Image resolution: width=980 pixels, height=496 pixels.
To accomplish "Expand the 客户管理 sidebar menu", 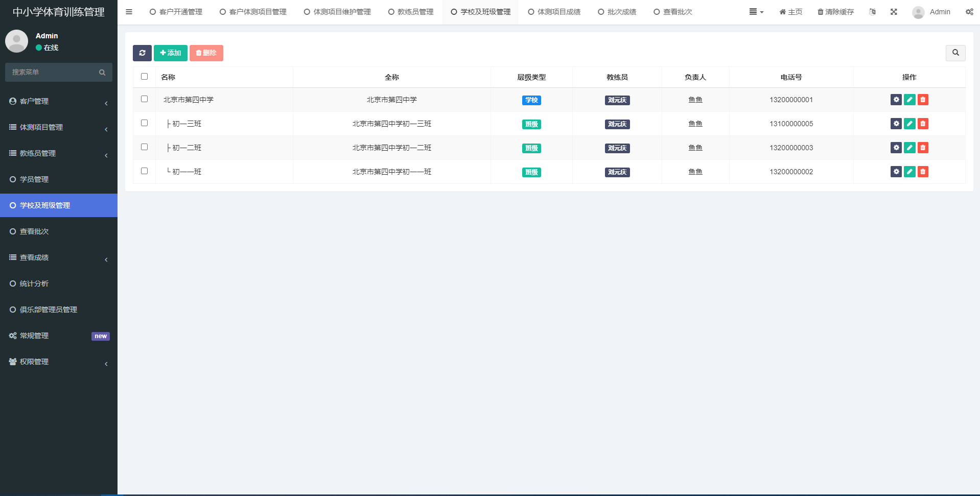I will tap(59, 102).
